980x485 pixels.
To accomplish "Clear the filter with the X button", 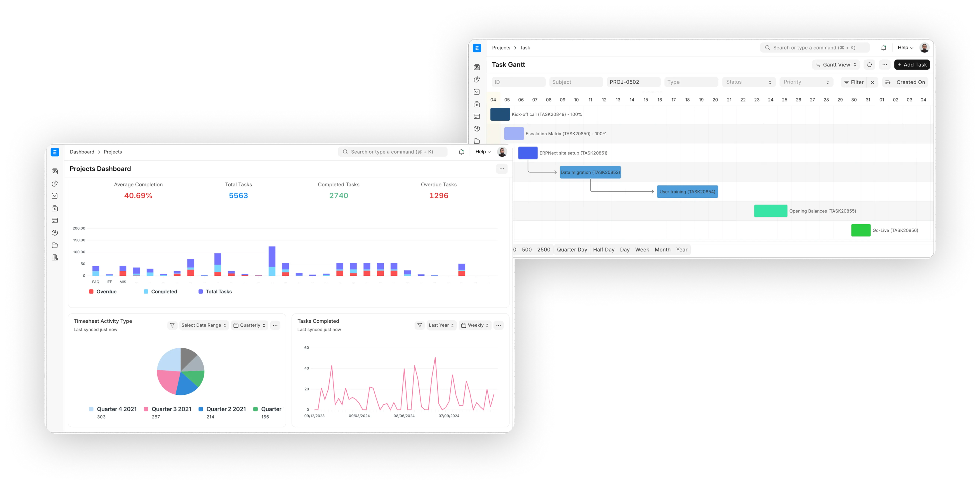I will pos(872,82).
